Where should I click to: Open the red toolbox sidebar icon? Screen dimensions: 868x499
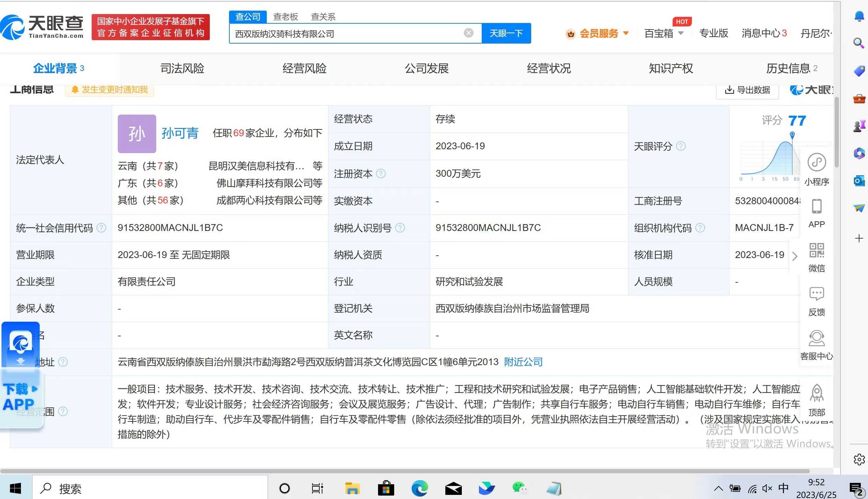click(x=859, y=99)
